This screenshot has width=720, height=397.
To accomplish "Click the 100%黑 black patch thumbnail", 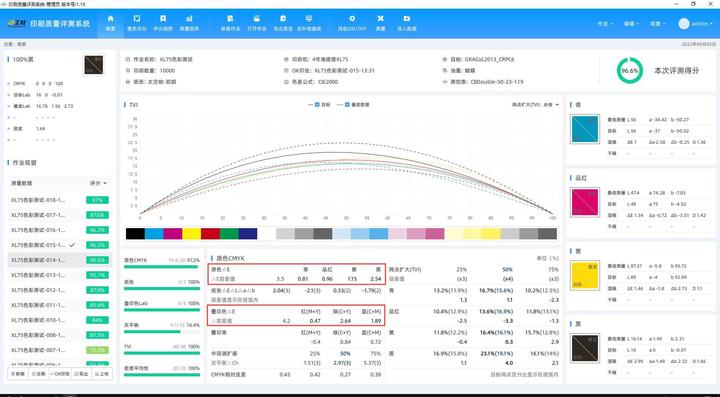I will 94,65.
